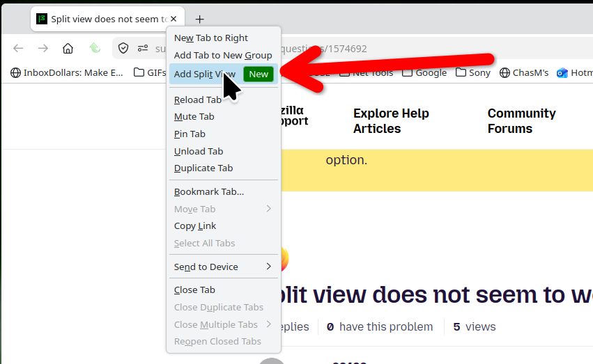The width and height of the screenshot is (593, 364).
Task: Open InboxDollars bookmark
Action: coord(67,72)
